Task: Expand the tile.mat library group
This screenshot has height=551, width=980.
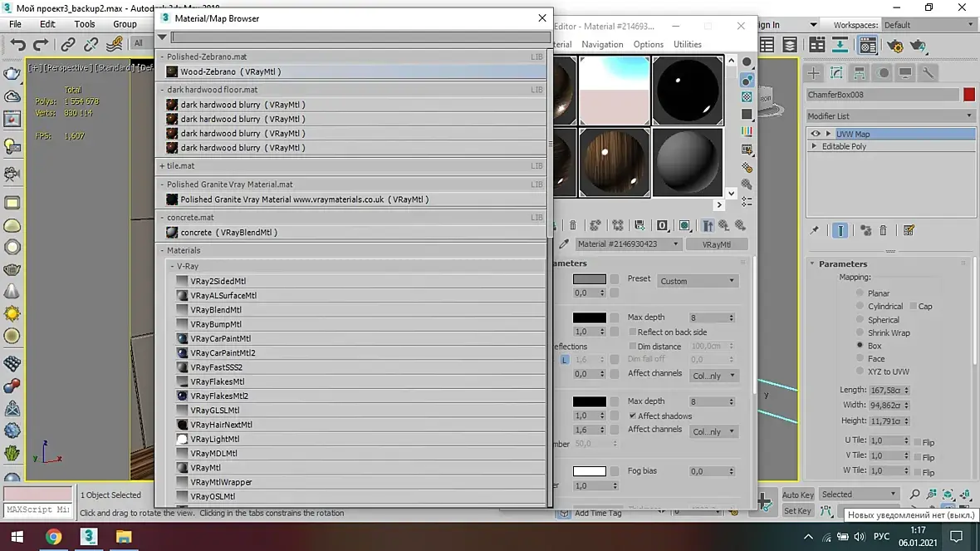Action: pyautogui.click(x=162, y=165)
